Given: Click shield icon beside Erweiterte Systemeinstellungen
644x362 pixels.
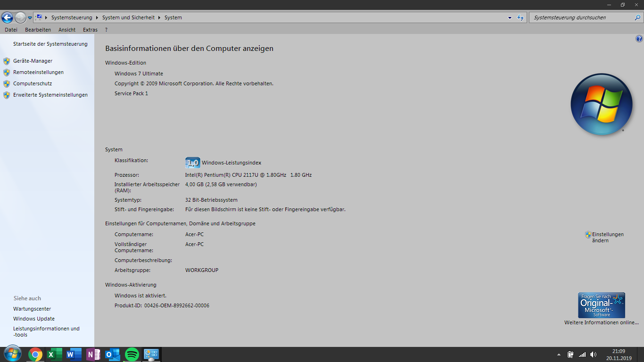Looking at the screenshot, I should (x=7, y=95).
